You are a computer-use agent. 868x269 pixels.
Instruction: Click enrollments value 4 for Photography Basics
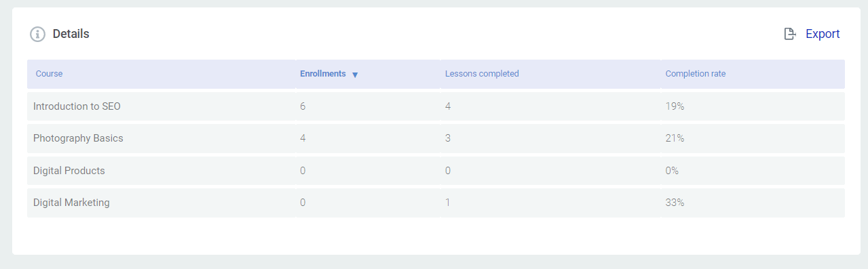click(x=303, y=138)
